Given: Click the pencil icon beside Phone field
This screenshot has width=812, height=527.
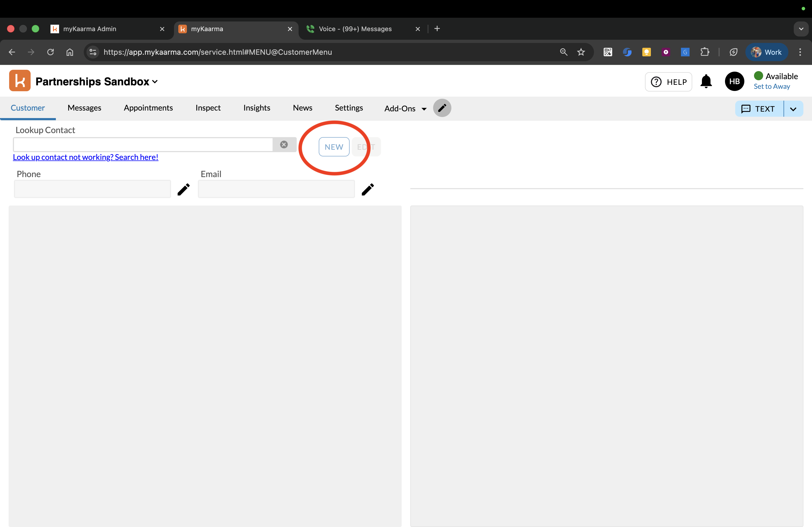Looking at the screenshot, I should pos(184,189).
